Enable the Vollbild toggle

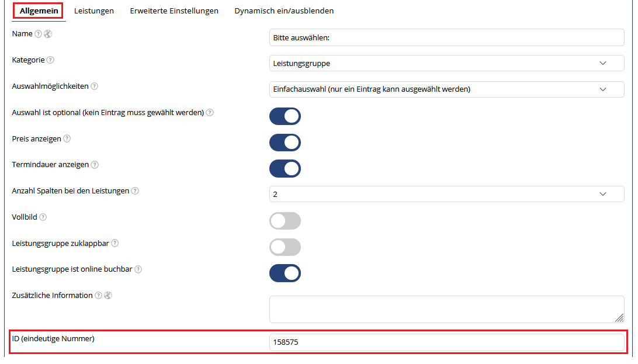285,221
